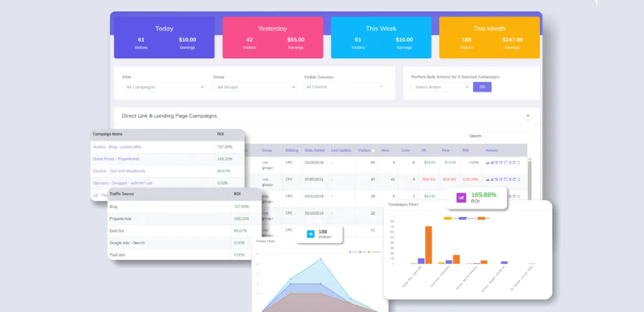Screen dimensions: 644x312
Task: Open the All Groups dropdown
Action: coord(254,87)
